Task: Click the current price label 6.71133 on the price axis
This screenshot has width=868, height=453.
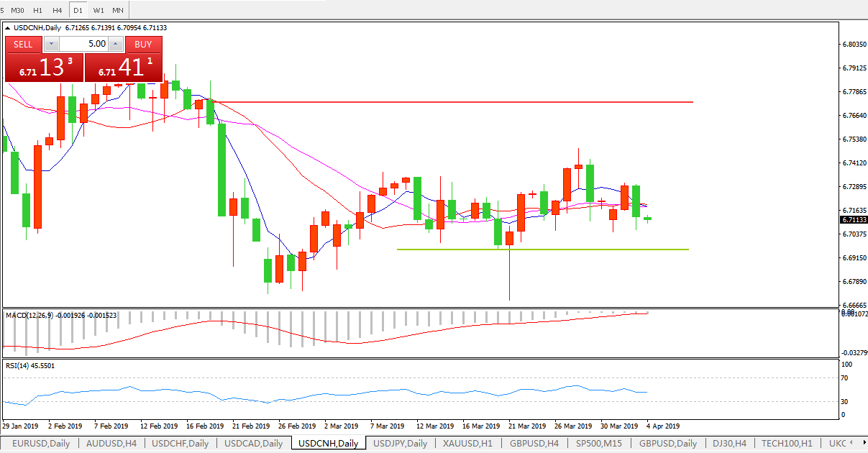Action: [x=854, y=220]
